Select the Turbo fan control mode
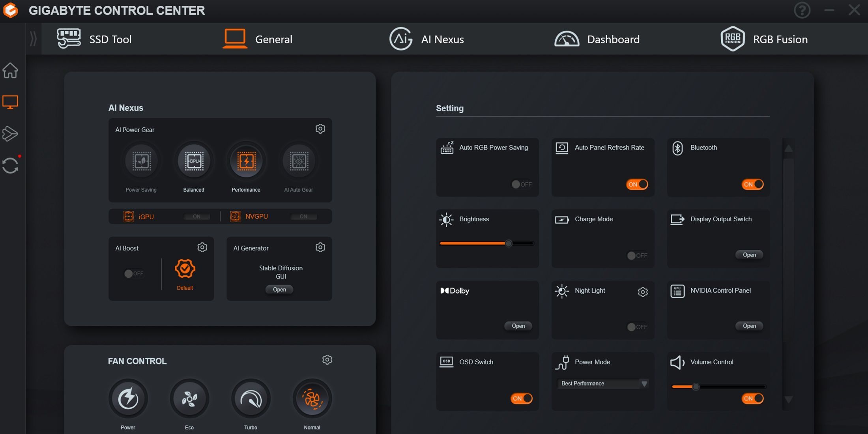Viewport: 868px width, 434px height. [x=251, y=398]
